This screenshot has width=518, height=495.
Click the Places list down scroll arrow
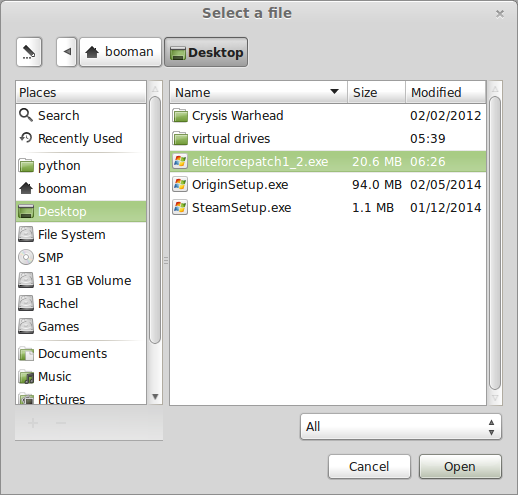[x=155, y=397]
